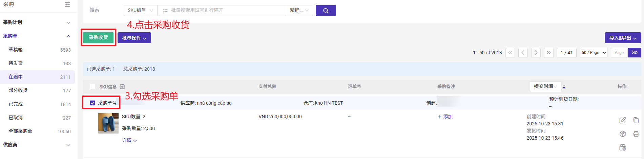Click the 添加 add remark link
This screenshot has height=159, width=644.
[x=445, y=117]
